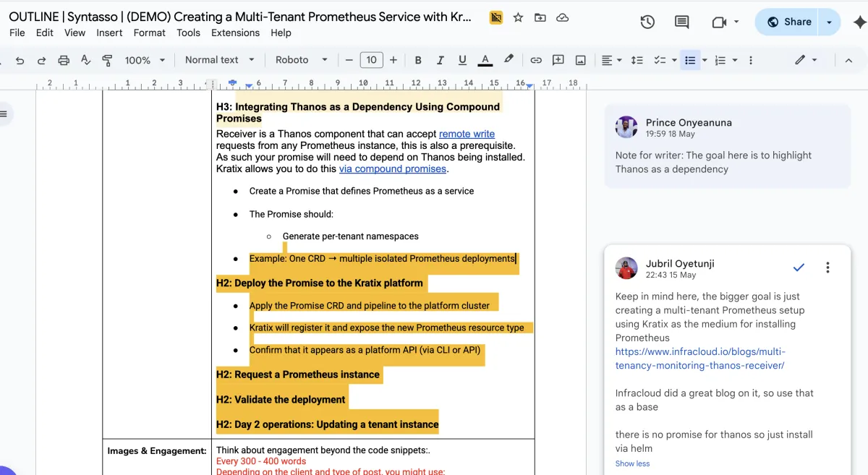Viewport: 868px width, 475px height.
Task: Open the text color picker
Action: (485, 60)
